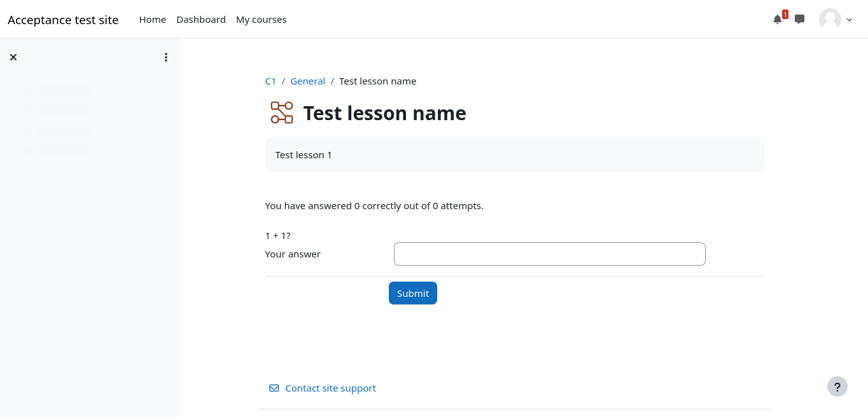This screenshot has height=417, width=868.
Task: Go to Home in the top navigation
Action: pos(153,20)
